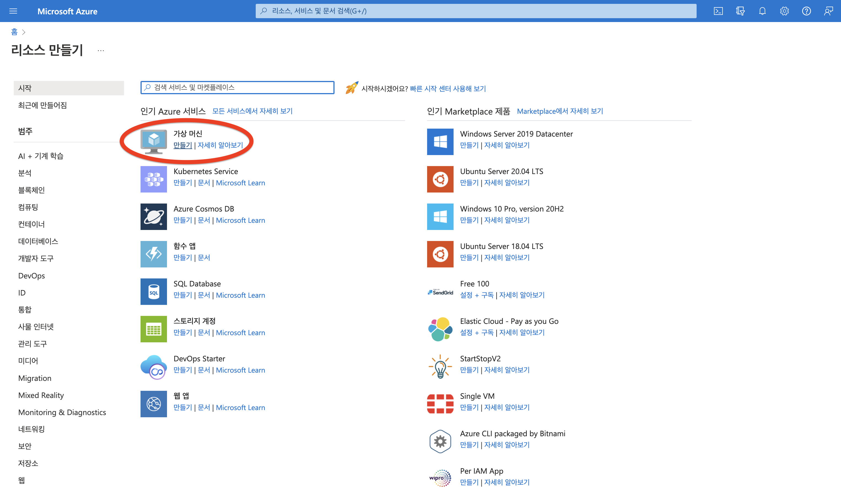This screenshot has height=504, width=841.
Task: Open 모든 서비스에서 자세히 보기 link
Action: (x=252, y=111)
